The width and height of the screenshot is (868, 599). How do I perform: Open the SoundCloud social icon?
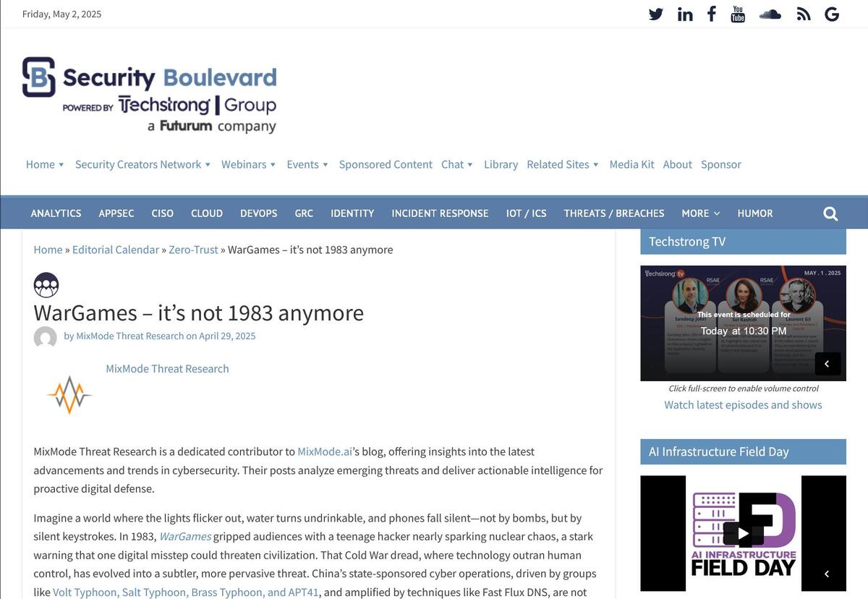tap(770, 14)
